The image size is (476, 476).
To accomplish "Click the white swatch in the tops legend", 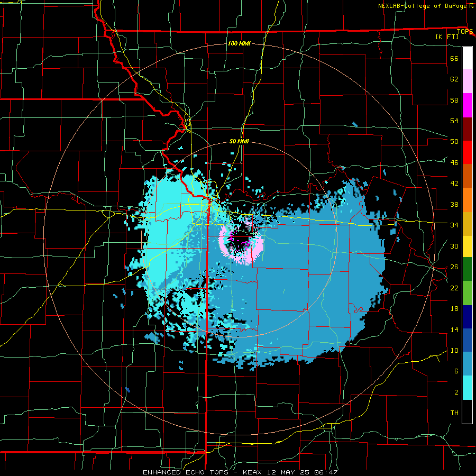I will click(x=467, y=58).
